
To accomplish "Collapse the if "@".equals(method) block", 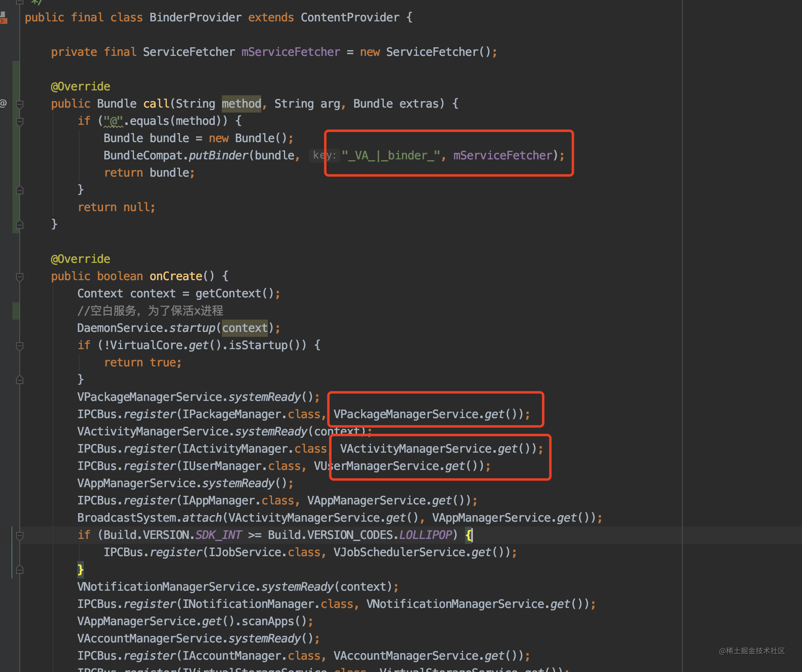I will coord(19,122).
